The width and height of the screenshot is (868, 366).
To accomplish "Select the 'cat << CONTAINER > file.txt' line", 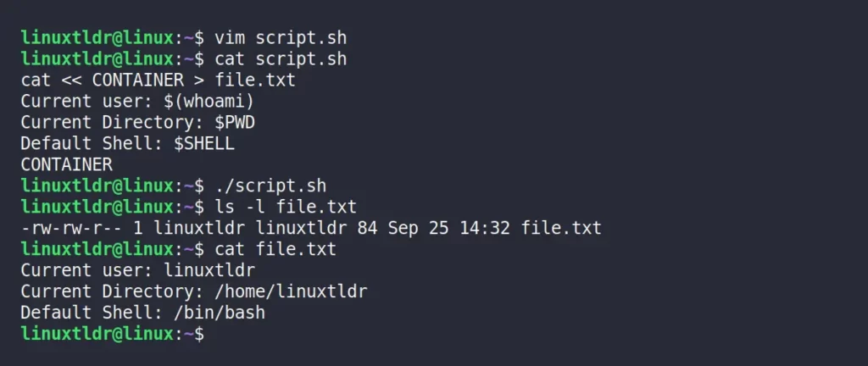I will pyautogui.click(x=159, y=80).
